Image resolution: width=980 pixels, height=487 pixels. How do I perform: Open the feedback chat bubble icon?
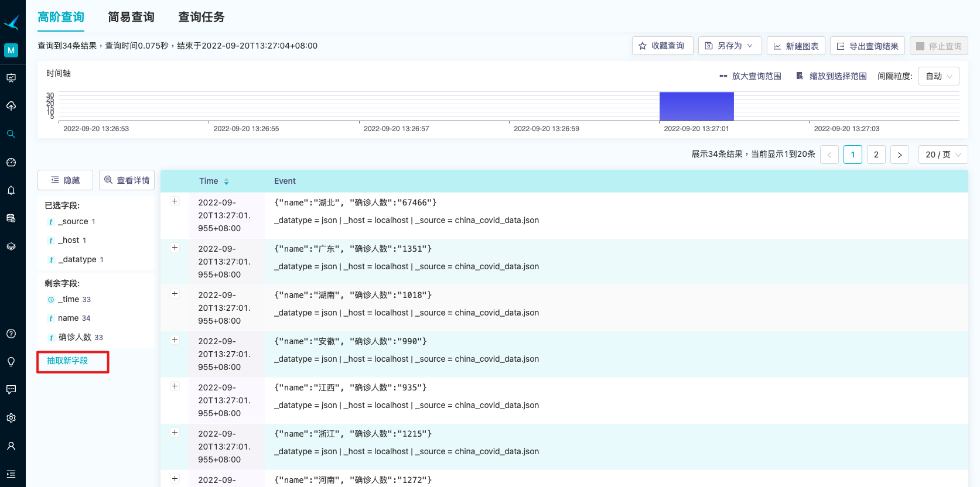click(11, 390)
